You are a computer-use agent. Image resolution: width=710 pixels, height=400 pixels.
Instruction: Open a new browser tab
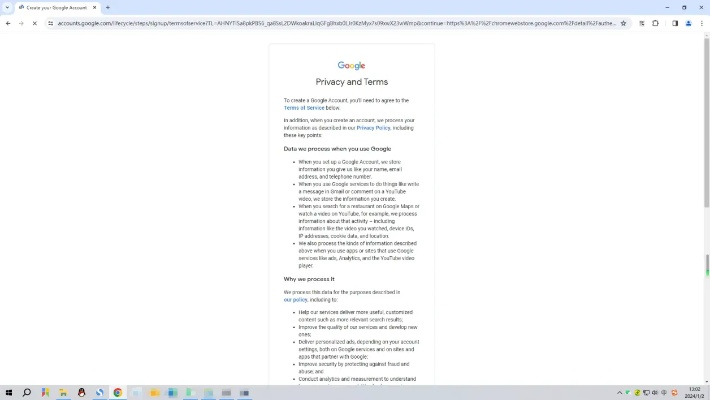[x=108, y=7]
